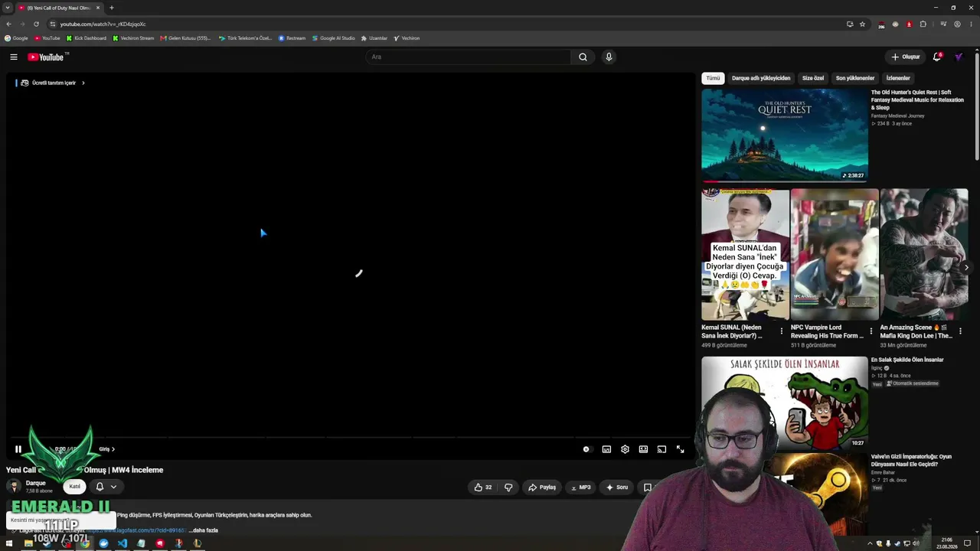Viewport: 980px width, 551px height.
Task: Open the Uzantılar bookmark
Action: tap(374, 38)
